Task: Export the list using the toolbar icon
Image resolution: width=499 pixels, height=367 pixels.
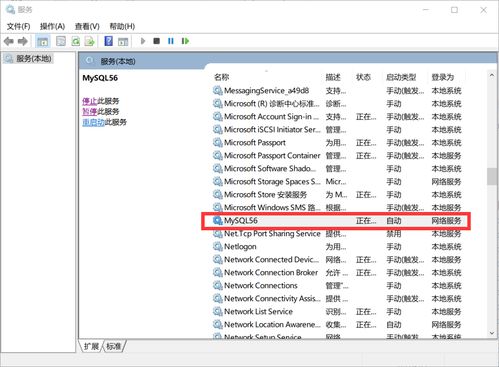Action: tap(90, 41)
